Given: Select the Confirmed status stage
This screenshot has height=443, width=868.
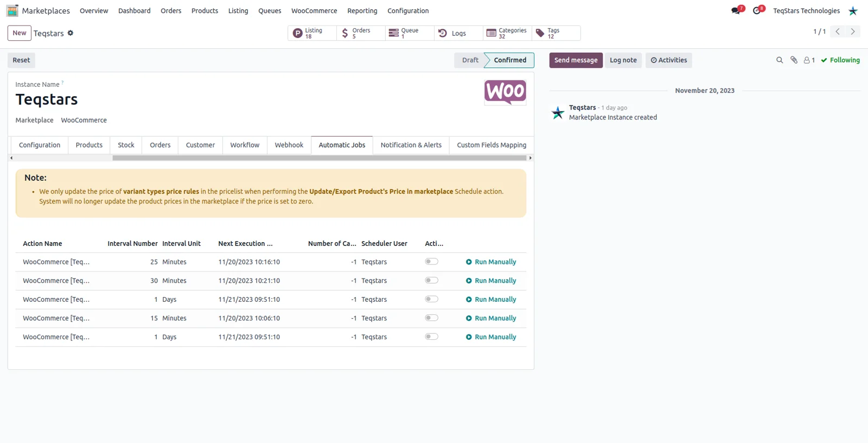Looking at the screenshot, I should point(510,60).
